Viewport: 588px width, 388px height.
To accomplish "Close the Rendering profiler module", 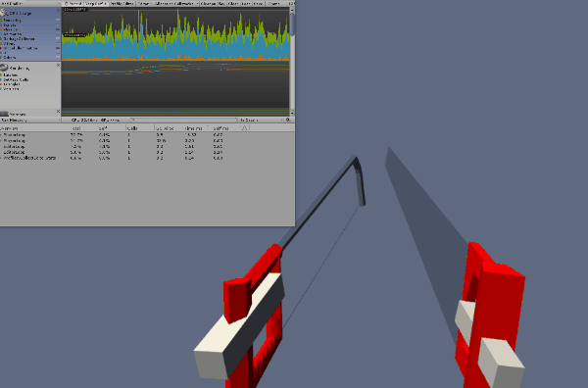I will coord(58,66).
